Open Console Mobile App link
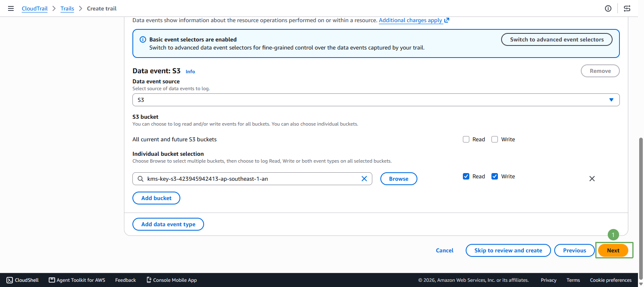Viewport: 644px width, 287px height. [x=171, y=280]
